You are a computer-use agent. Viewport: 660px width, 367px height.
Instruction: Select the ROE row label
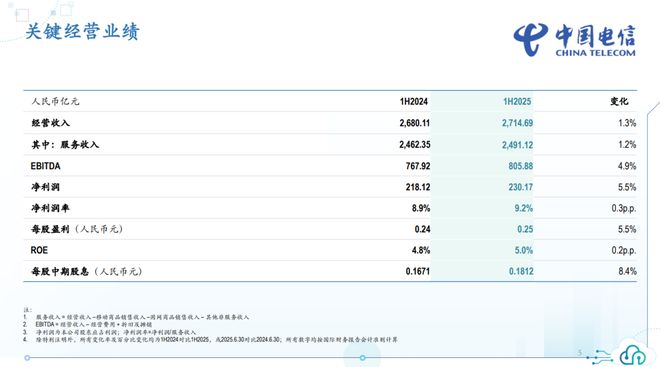(39, 250)
